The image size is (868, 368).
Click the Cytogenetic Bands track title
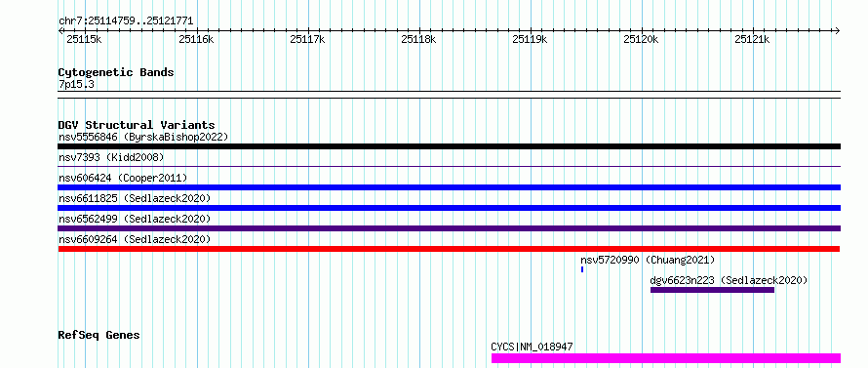[116, 72]
